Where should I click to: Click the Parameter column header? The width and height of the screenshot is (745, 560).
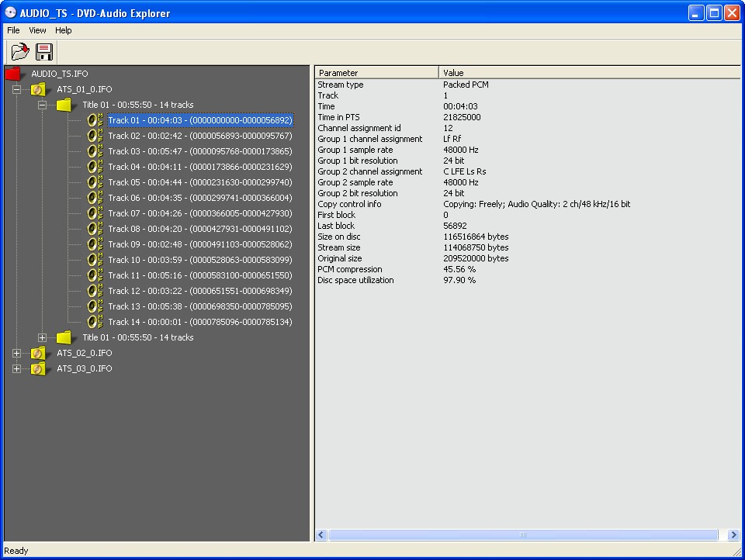coord(376,73)
